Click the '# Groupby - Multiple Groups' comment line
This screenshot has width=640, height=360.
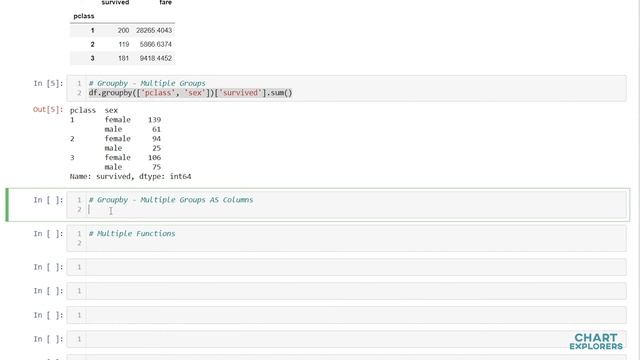[x=147, y=83]
